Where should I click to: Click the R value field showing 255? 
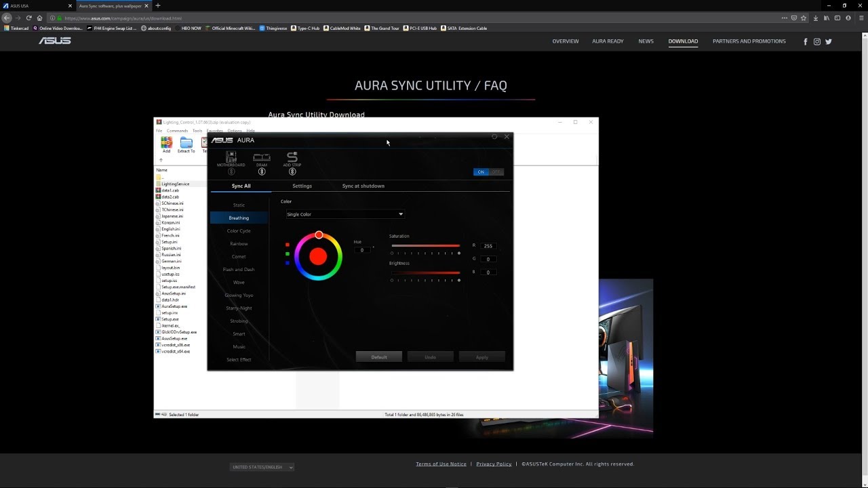(488, 245)
